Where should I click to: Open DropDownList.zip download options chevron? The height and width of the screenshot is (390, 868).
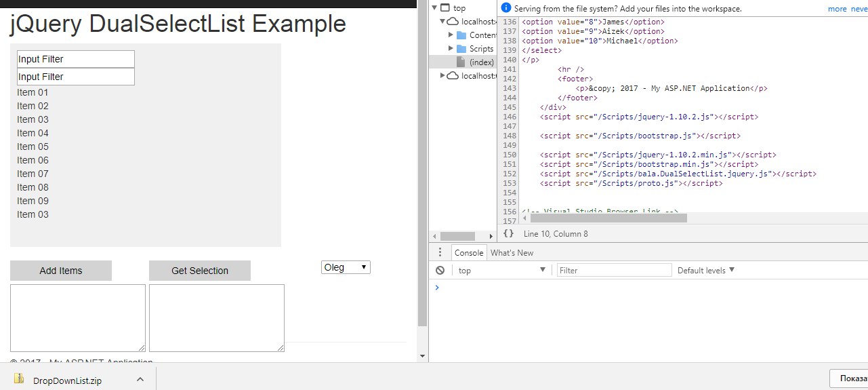pos(140,380)
